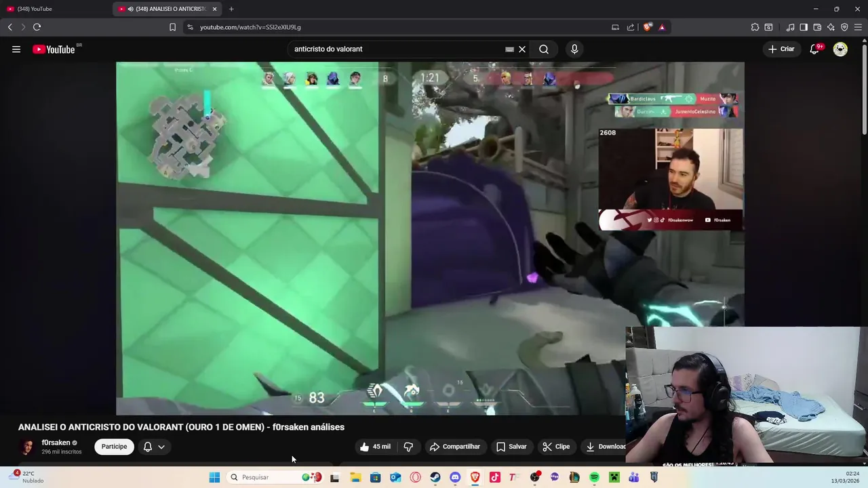Open the Windows Start menu
The width and height of the screenshot is (868, 488).
[x=214, y=477]
